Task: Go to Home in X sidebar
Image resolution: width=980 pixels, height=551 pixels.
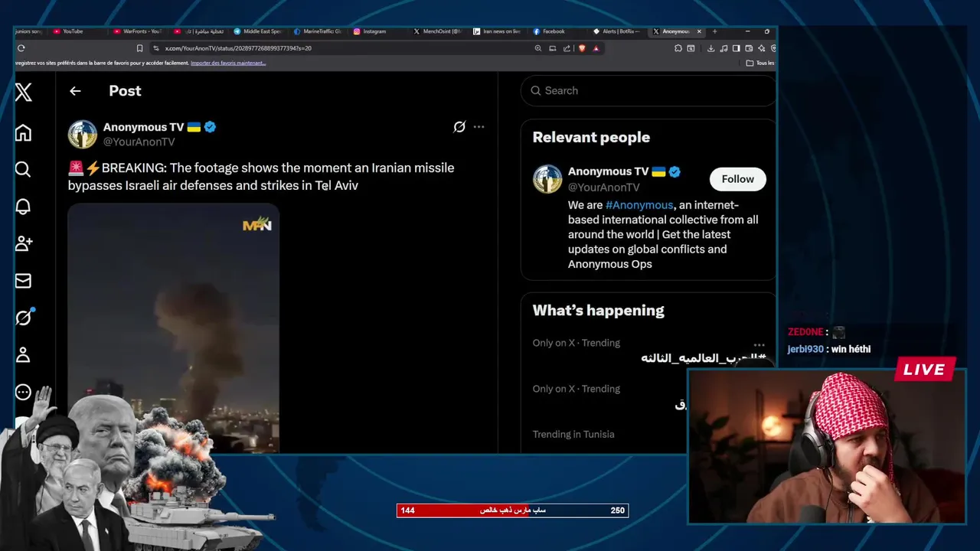Action: coord(23,132)
